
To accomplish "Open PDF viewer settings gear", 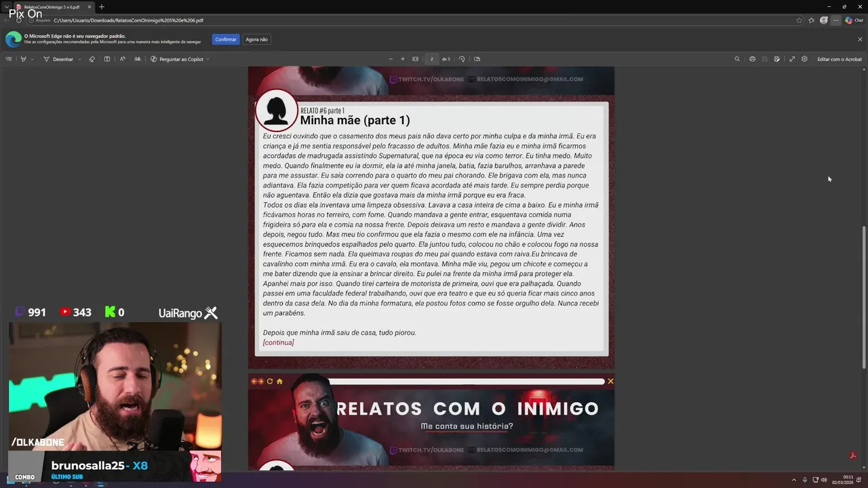I will 804,59.
